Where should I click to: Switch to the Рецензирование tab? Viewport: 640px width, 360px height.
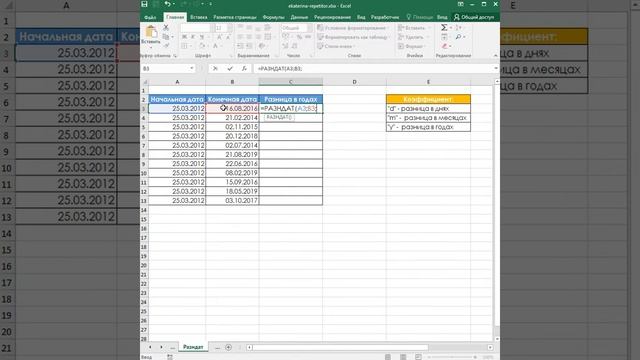(x=332, y=17)
